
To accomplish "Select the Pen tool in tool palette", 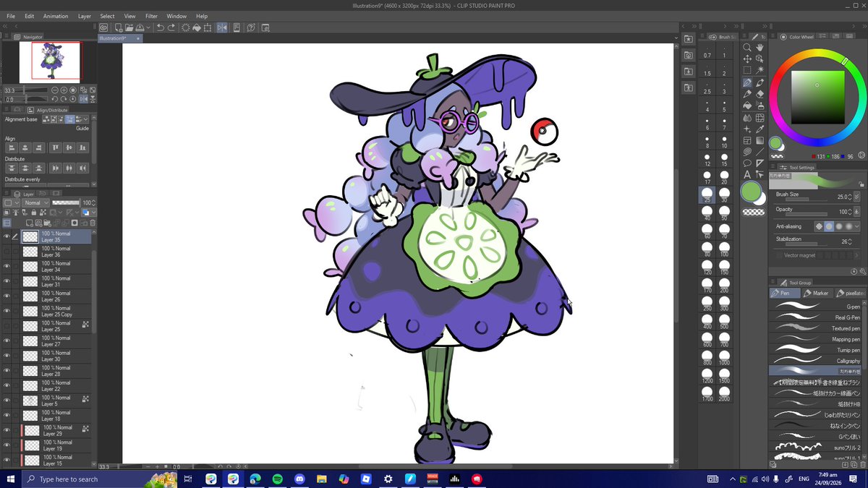I will click(747, 82).
